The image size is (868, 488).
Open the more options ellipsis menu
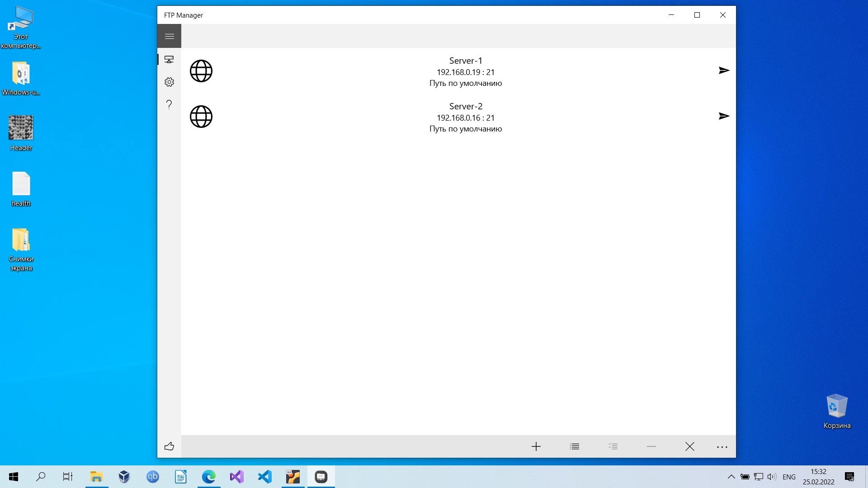pos(722,446)
